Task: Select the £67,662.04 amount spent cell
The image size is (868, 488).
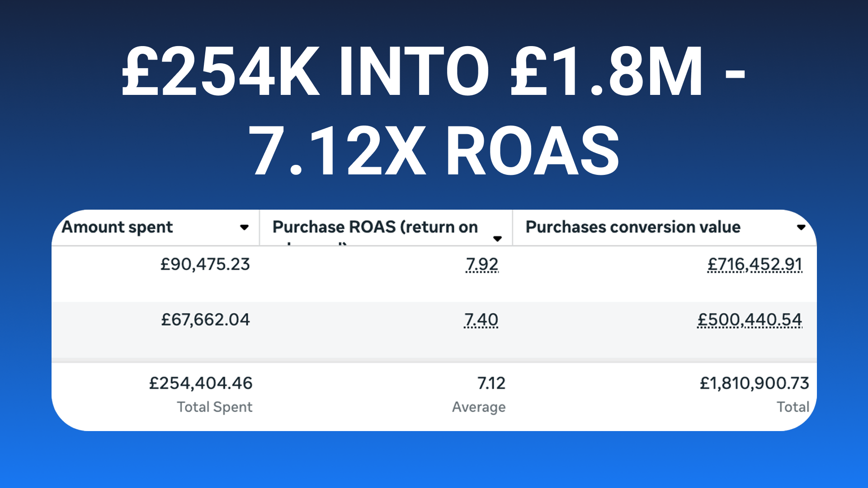Action: [205, 320]
